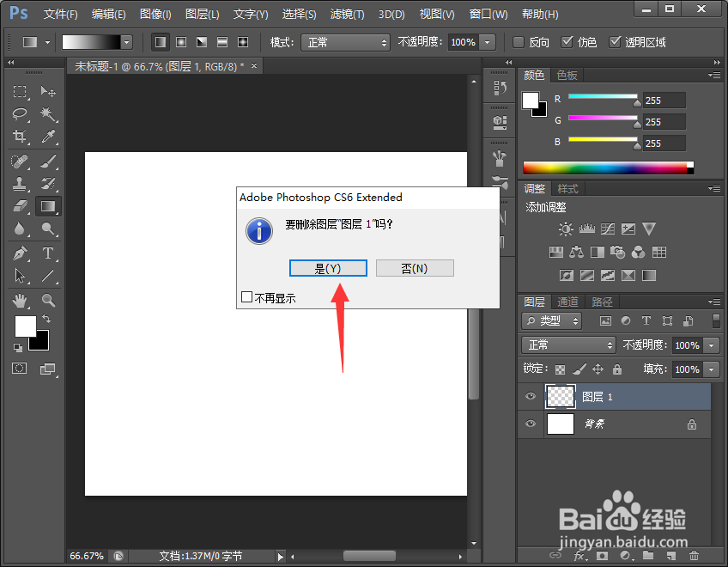Choose Diamond Gradient style
The height and width of the screenshot is (567, 728).
[x=243, y=42]
